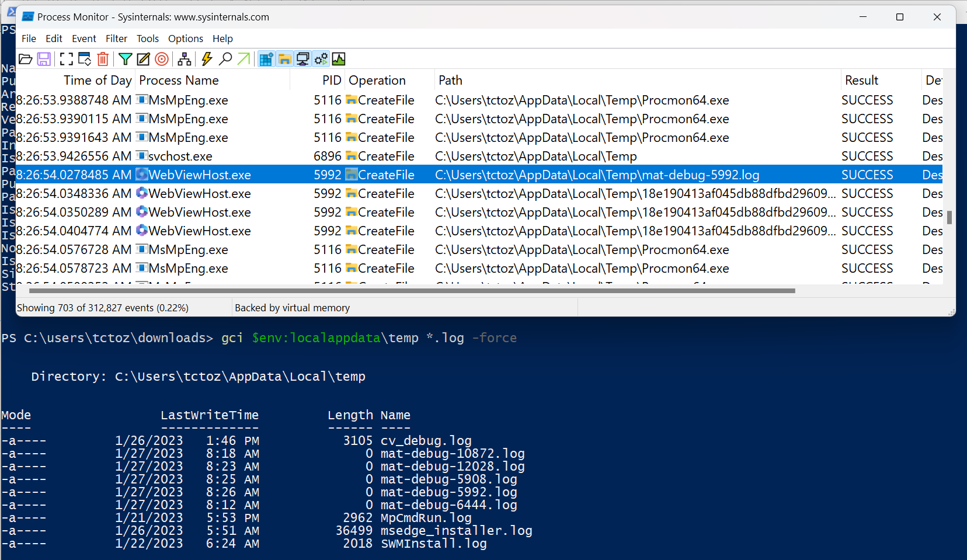Viewport: 967px width, 560px height.
Task: Click mat-debug-10872.log in the PowerShell listing
Action: pyautogui.click(x=453, y=454)
